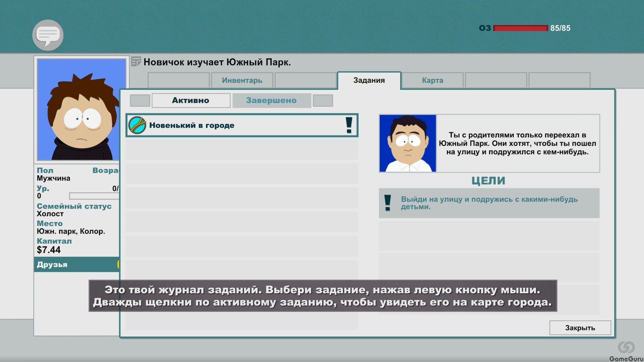
Task: Click the 85/85 health value
Action: [560, 28]
